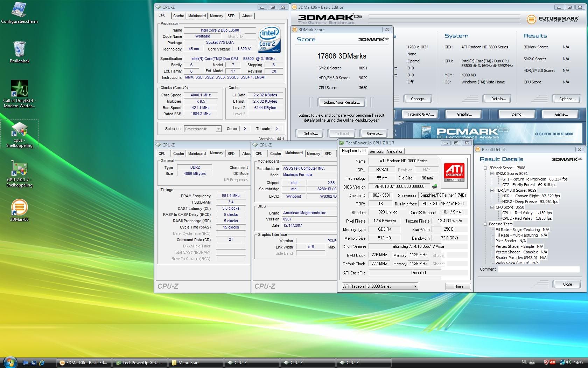Click the Change button in 3DMark06 settings
This screenshot has height=368, width=588.
pos(419,99)
